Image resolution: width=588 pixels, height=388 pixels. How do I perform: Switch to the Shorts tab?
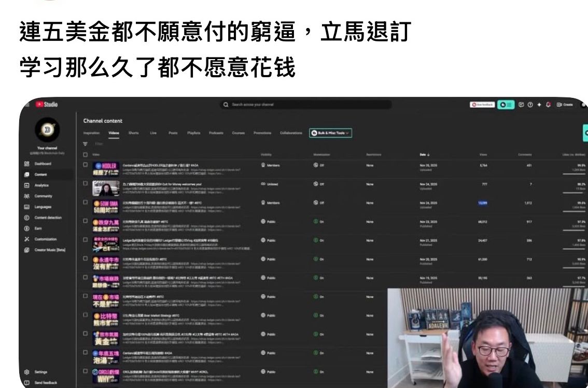click(x=133, y=133)
